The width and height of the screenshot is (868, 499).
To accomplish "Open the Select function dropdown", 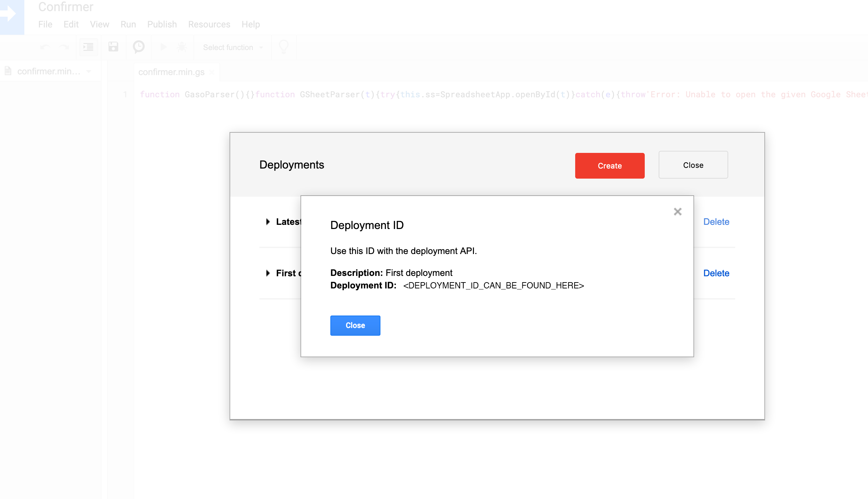I will coord(232,48).
